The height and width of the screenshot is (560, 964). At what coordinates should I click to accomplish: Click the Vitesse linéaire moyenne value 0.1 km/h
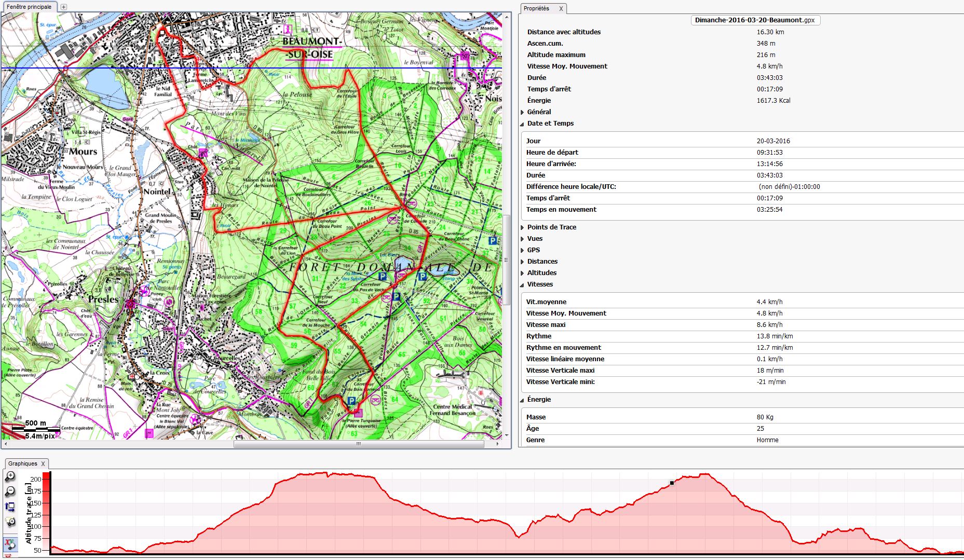click(x=769, y=359)
